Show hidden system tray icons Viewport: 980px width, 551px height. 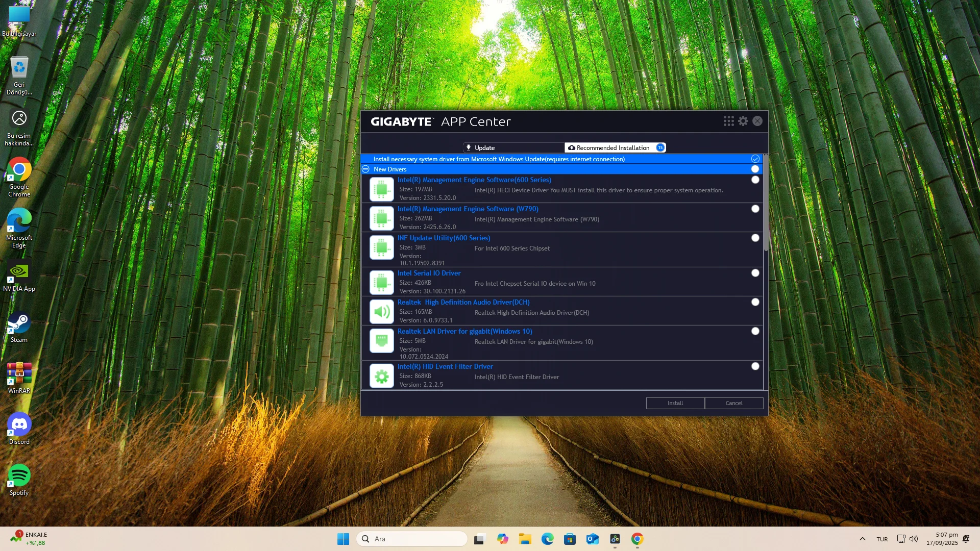862,539
